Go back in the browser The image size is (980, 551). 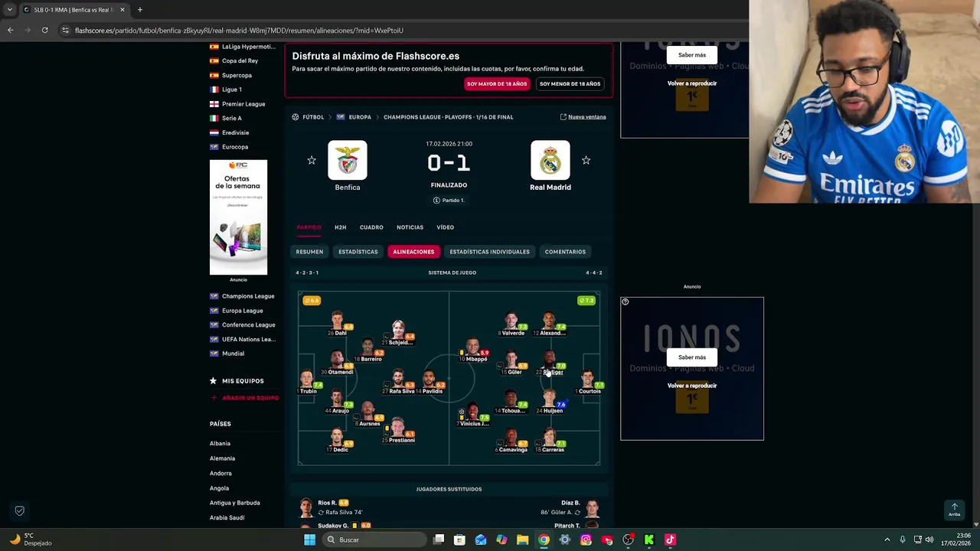tap(10, 30)
